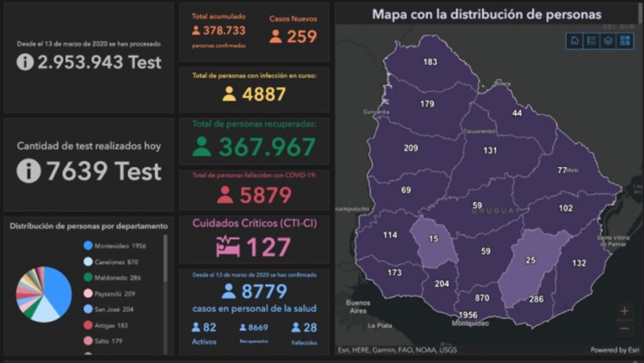
Task: Select the Canelones 870 legend entry
Action: point(112,262)
